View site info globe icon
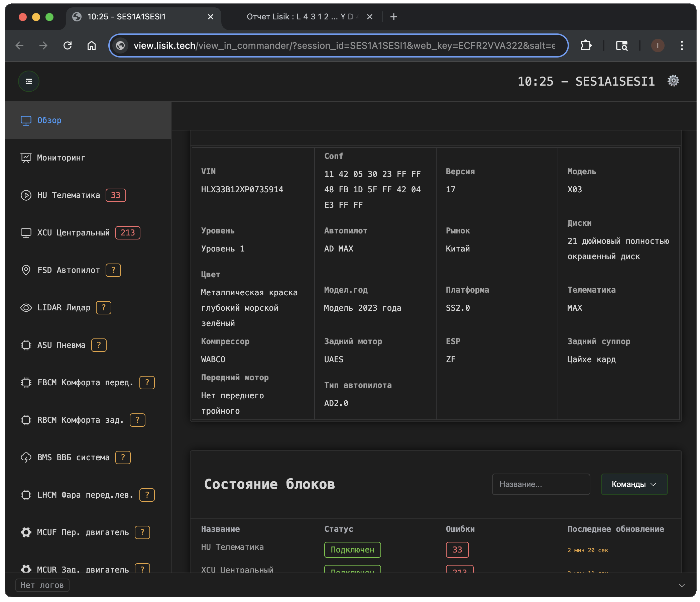700x602 pixels. [x=121, y=45]
